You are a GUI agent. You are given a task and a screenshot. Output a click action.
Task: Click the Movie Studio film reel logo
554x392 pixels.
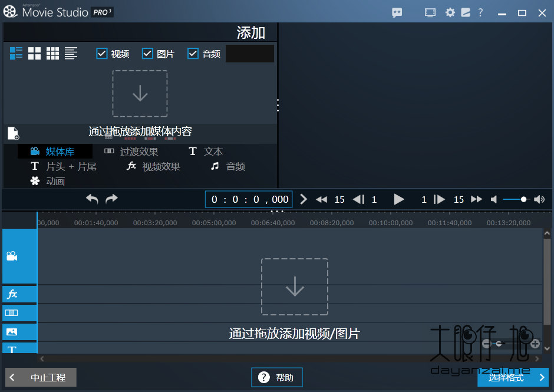(x=10, y=12)
